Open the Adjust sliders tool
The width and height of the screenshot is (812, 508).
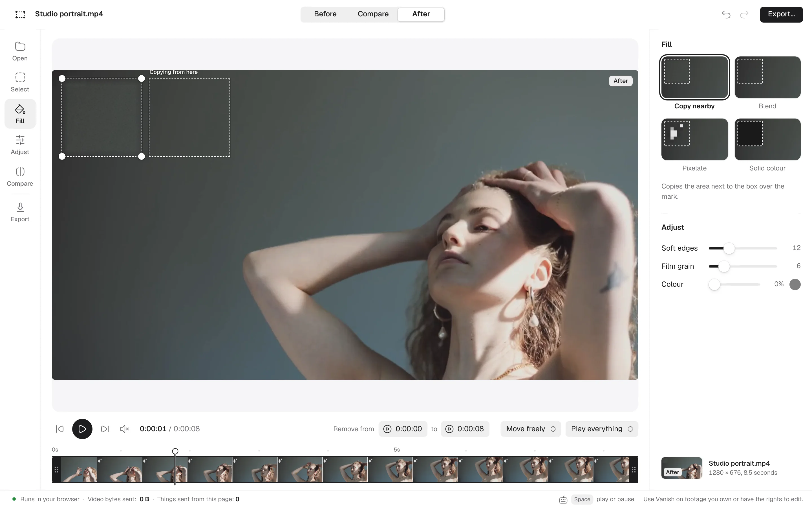coord(20,145)
